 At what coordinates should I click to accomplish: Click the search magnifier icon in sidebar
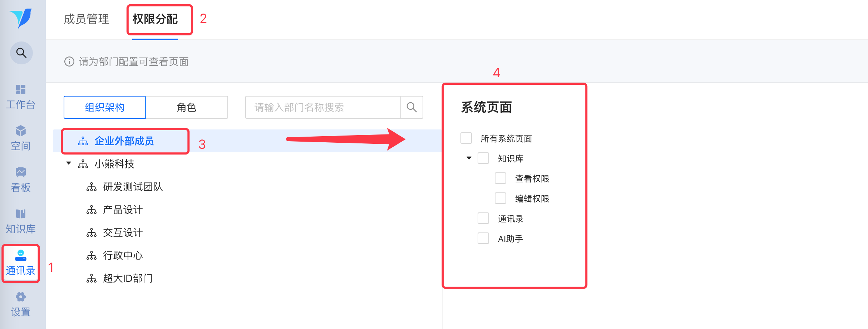(x=21, y=53)
